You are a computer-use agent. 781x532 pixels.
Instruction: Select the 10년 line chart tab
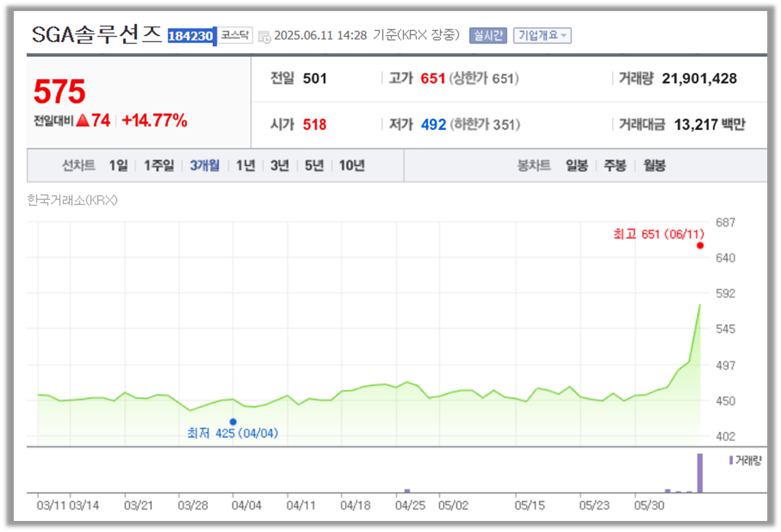(352, 165)
